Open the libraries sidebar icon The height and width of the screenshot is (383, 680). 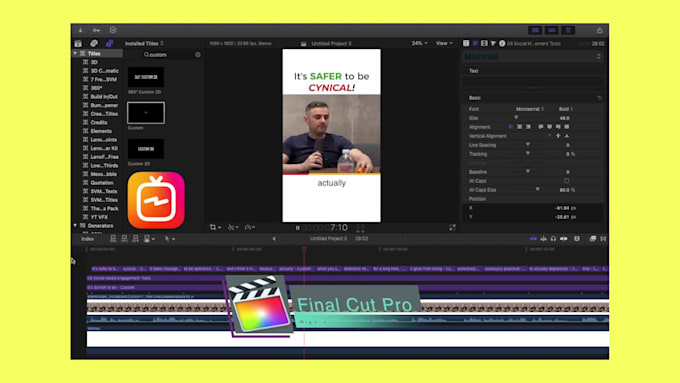coord(78,43)
